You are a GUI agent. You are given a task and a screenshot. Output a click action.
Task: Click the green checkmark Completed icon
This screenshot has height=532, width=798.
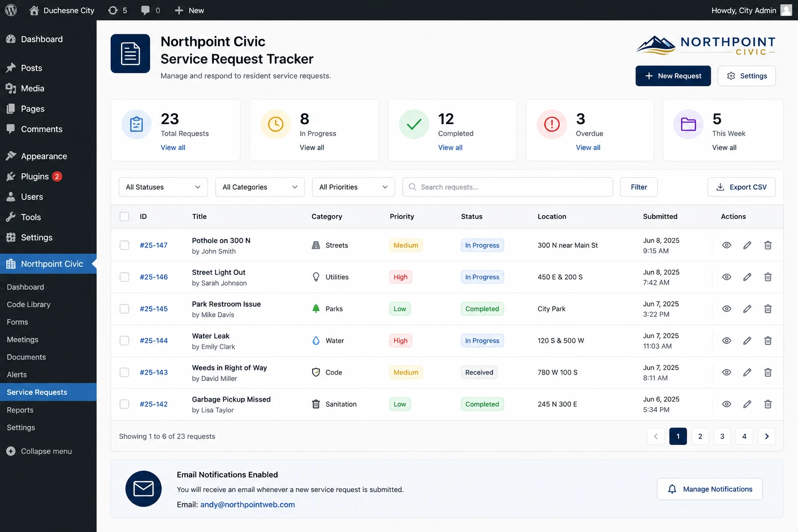414,124
